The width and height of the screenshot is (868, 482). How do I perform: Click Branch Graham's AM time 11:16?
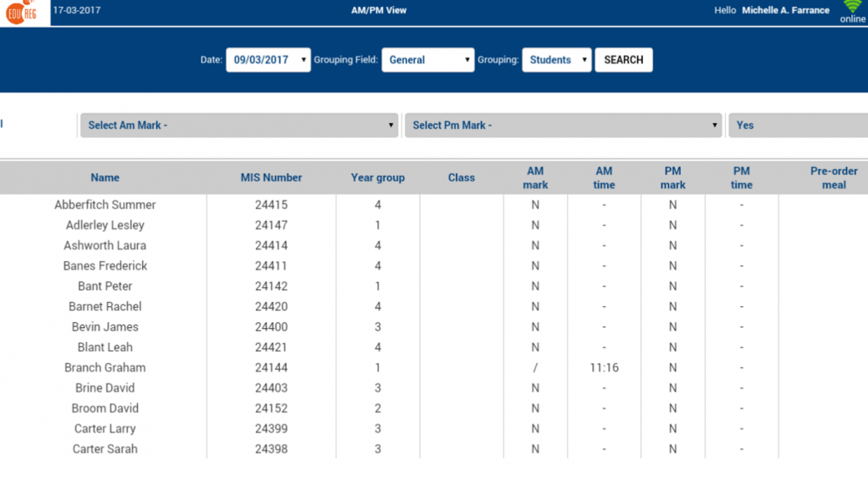tap(604, 368)
